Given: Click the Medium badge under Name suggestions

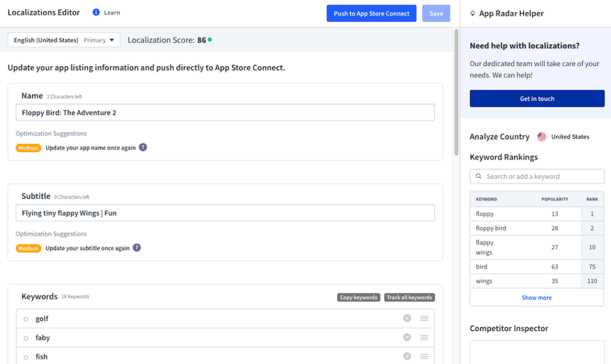Looking at the screenshot, I should [x=29, y=148].
